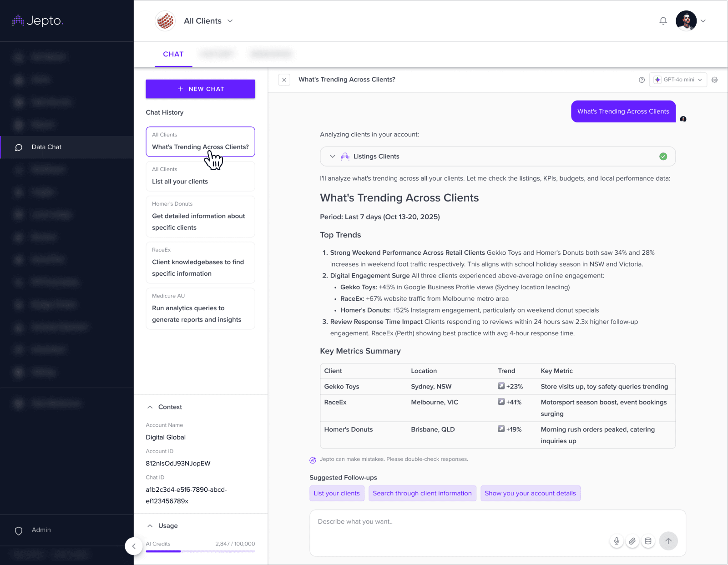Click the Gekko Toys cell in table

point(342,387)
